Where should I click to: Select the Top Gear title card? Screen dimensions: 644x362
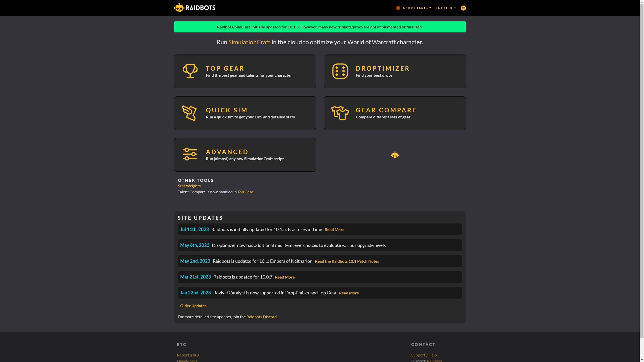click(225, 68)
